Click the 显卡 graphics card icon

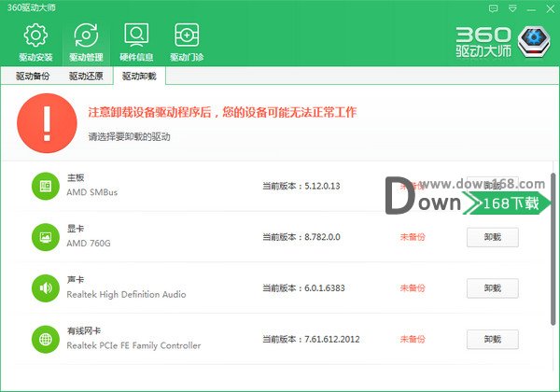[46, 237]
